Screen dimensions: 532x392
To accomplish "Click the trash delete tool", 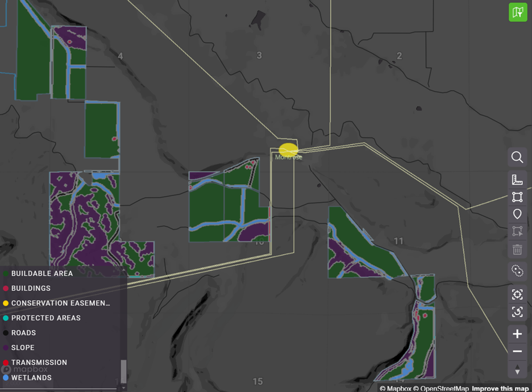I will (517, 249).
